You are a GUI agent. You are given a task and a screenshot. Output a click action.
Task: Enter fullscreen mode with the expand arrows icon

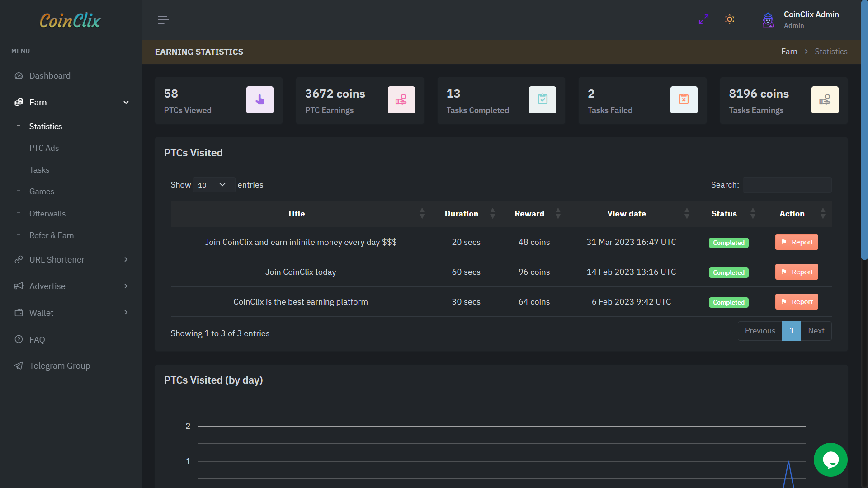coord(703,19)
